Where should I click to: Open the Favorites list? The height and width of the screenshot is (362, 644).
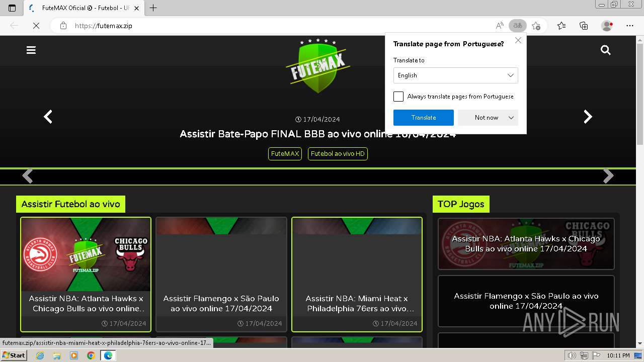561,26
